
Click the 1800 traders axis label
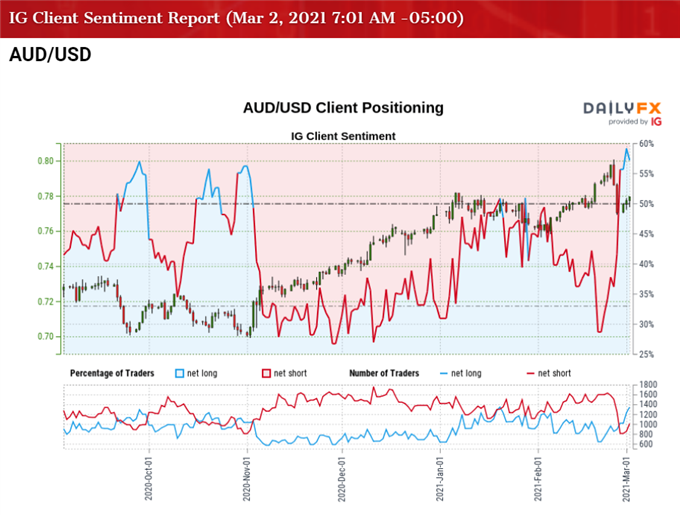click(648, 385)
